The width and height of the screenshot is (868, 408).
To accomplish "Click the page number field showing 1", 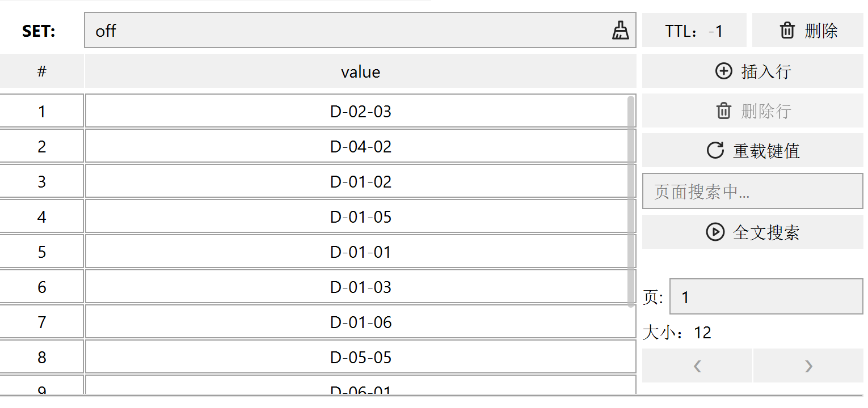I will point(766,297).
